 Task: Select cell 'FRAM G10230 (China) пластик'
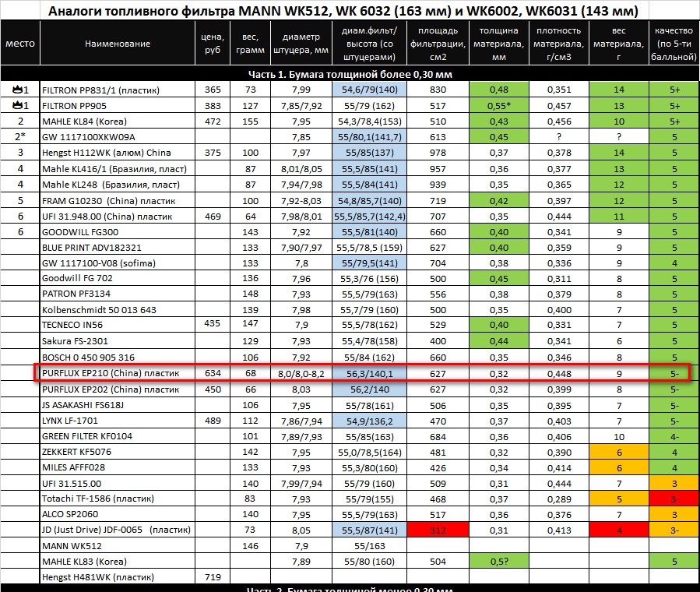point(118,201)
